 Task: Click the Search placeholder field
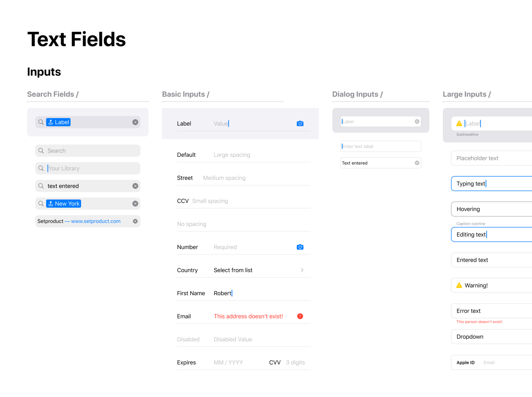88,151
